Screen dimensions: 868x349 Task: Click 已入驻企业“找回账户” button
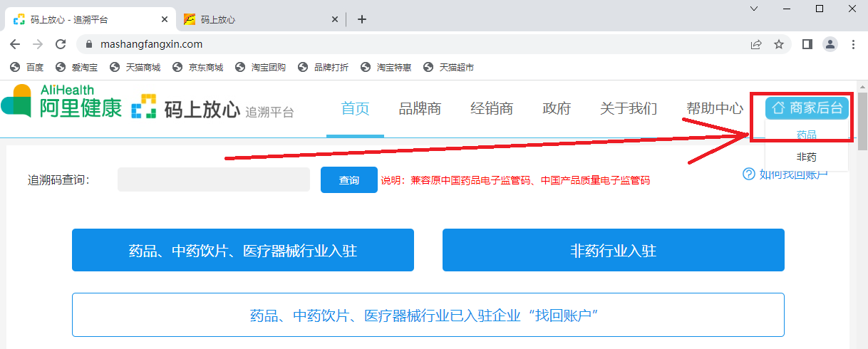coord(428,315)
